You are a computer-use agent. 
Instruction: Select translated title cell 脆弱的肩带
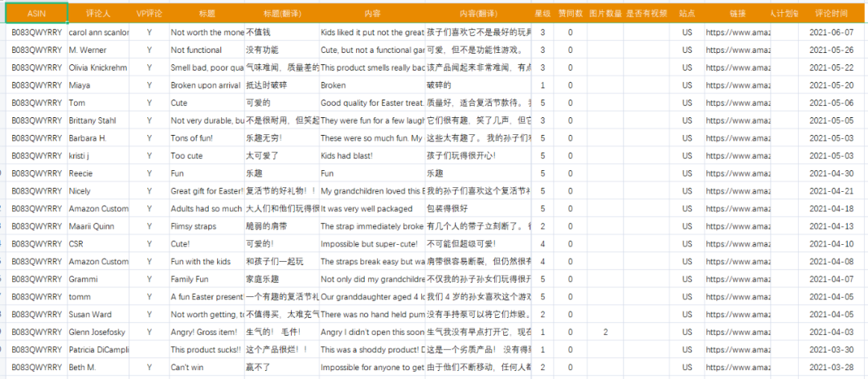point(282,226)
